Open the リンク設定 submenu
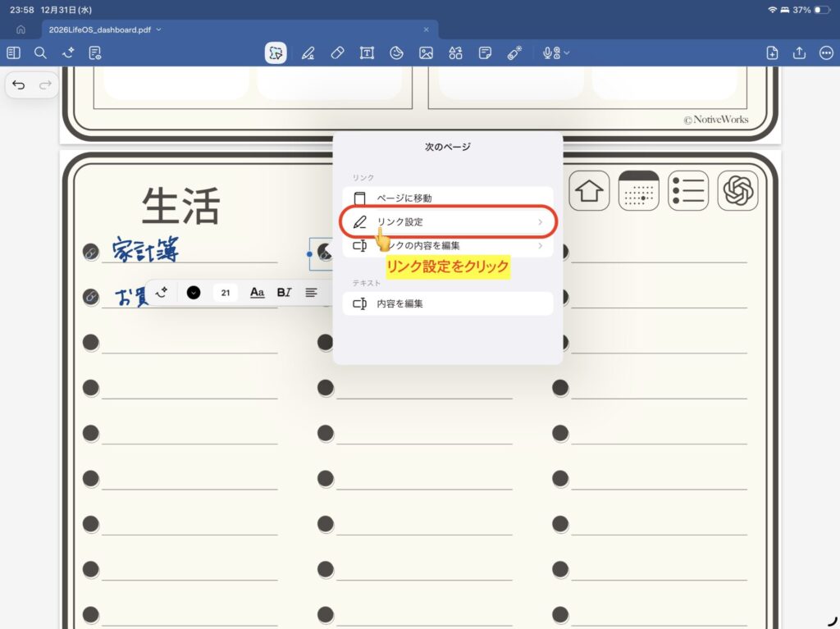 (448, 222)
